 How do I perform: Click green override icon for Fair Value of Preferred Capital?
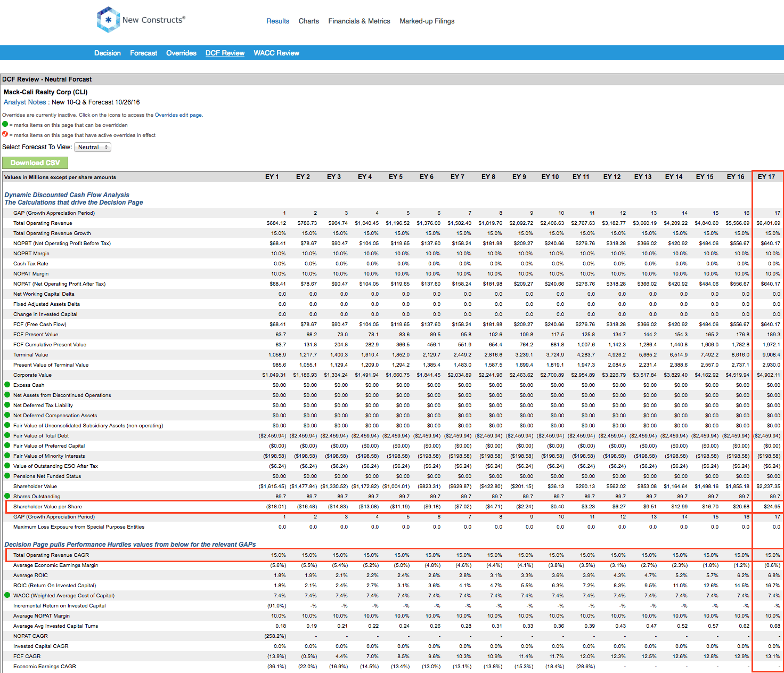pos(7,445)
